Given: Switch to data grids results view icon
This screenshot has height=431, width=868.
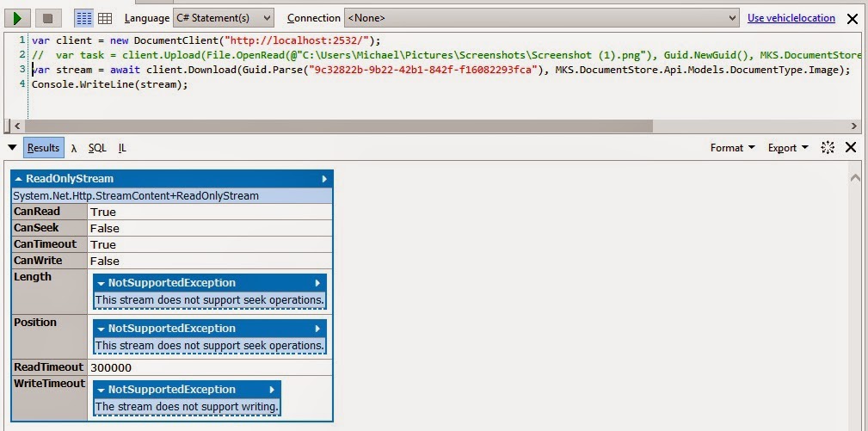Looking at the screenshot, I should pyautogui.click(x=105, y=18).
